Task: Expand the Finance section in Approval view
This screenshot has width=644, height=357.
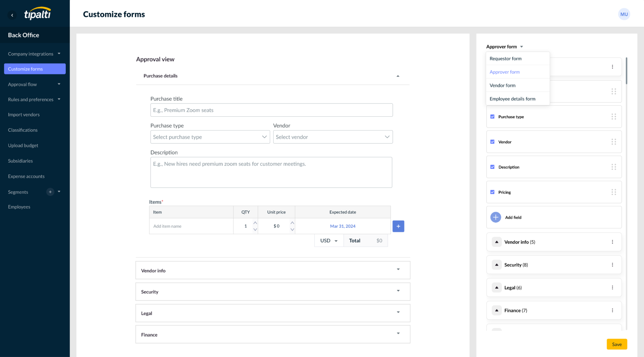Action: 398,333
